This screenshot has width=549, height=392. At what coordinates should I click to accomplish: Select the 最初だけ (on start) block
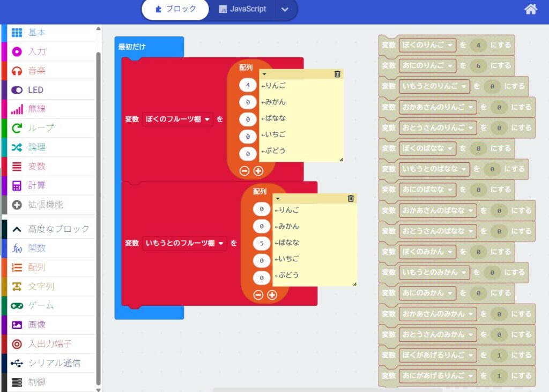click(x=132, y=47)
